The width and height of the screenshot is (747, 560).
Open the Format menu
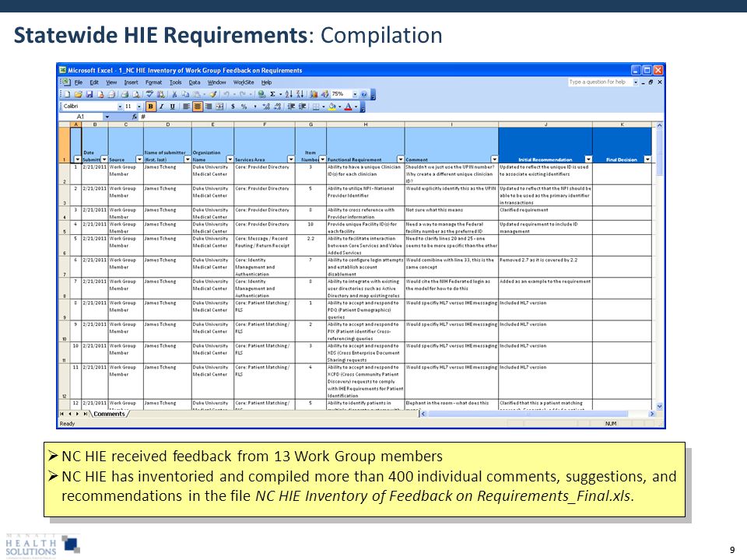[x=153, y=82]
